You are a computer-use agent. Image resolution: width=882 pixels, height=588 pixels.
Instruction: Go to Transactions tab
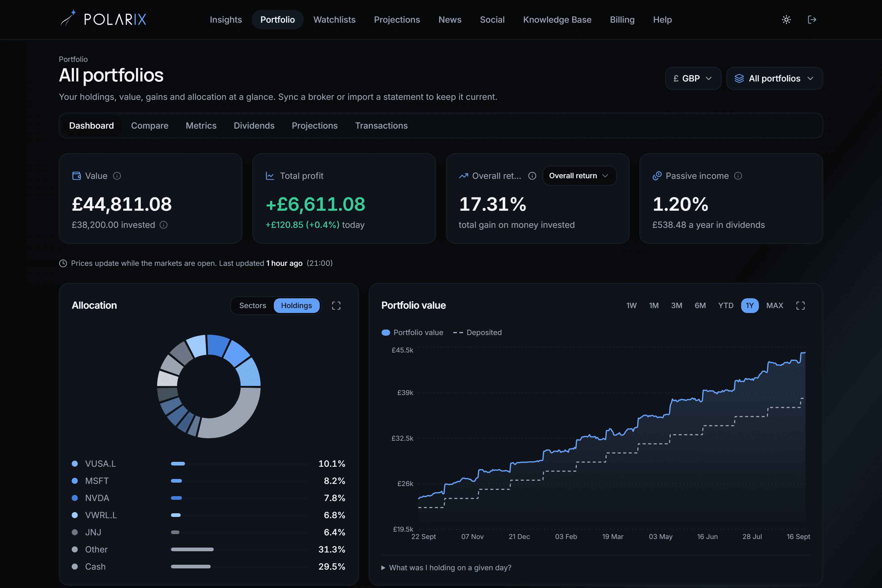(x=381, y=126)
